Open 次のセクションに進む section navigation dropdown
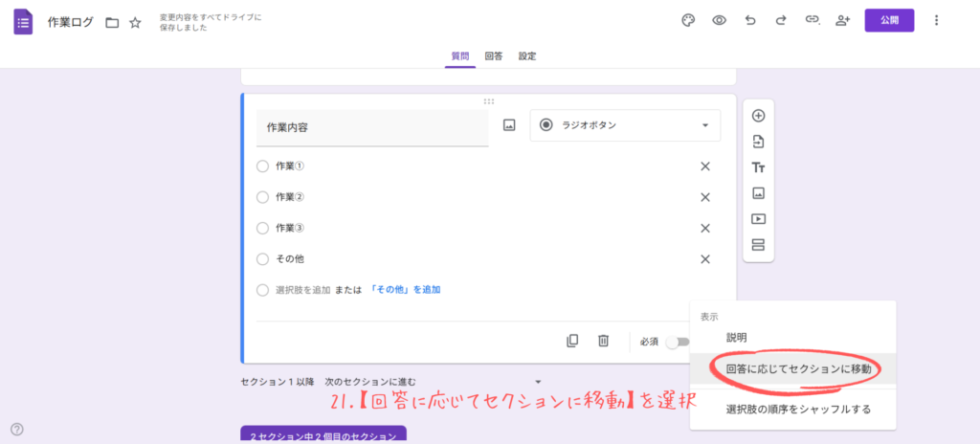 point(434,382)
